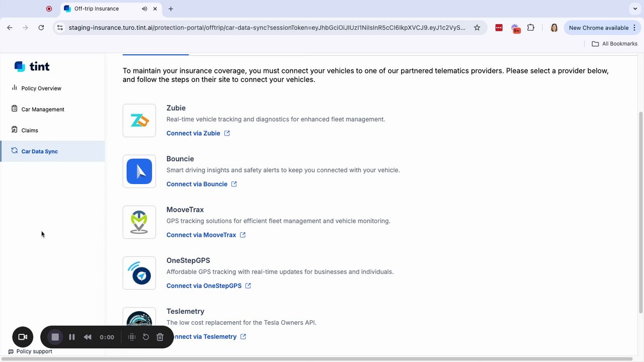Click the MooveTrax provider logo
This screenshot has height=362, width=644.
139,222
